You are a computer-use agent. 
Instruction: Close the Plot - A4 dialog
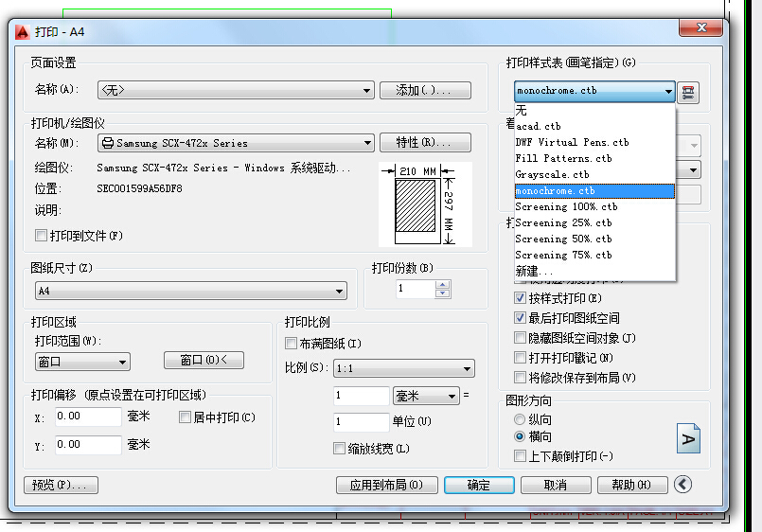700,27
